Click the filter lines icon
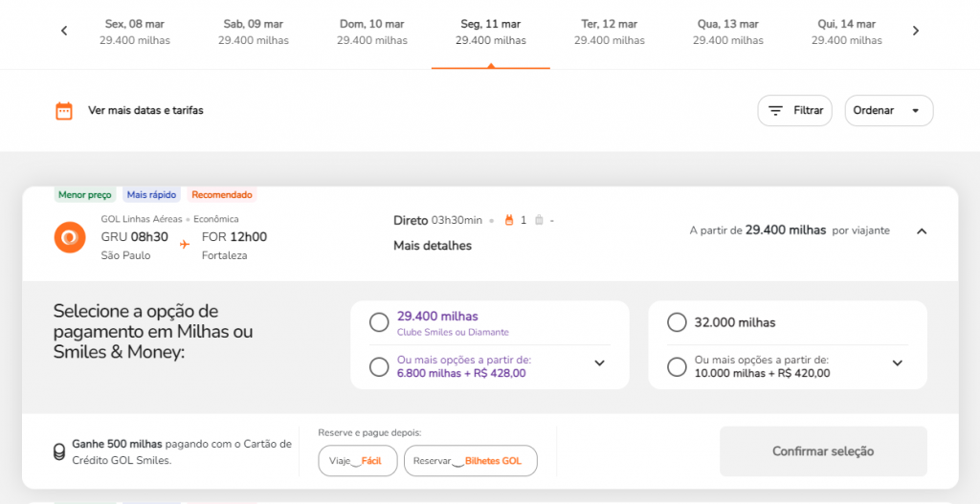This screenshot has height=504, width=980. click(775, 111)
